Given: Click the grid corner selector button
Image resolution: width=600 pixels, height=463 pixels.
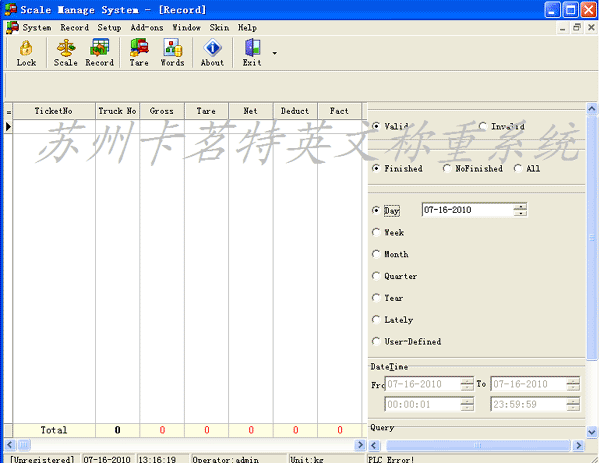Looking at the screenshot, I should (8, 111).
